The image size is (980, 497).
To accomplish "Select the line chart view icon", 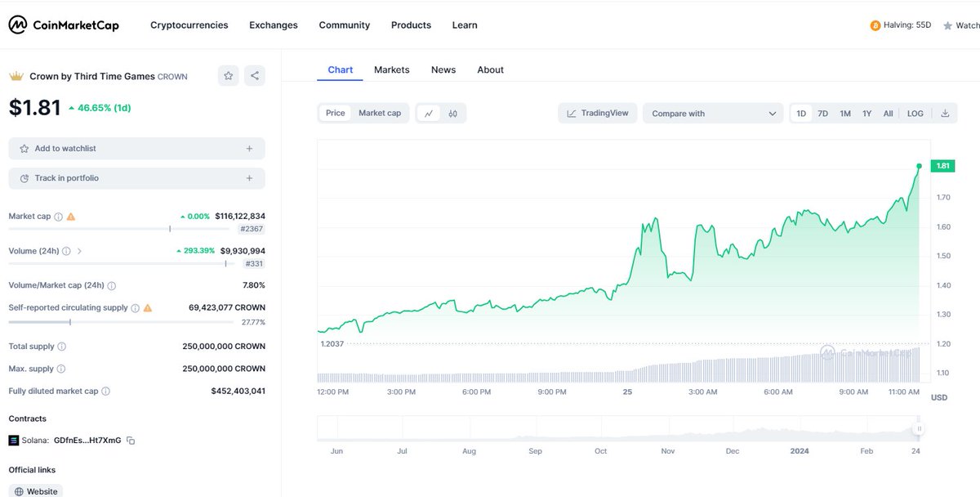I will click(x=429, y=114).
